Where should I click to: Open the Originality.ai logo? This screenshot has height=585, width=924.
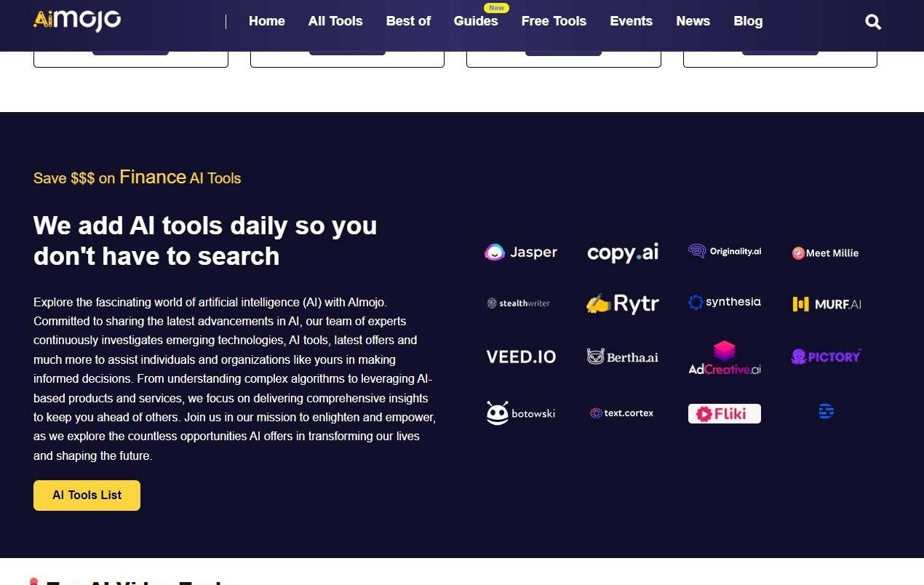[725, 251]
